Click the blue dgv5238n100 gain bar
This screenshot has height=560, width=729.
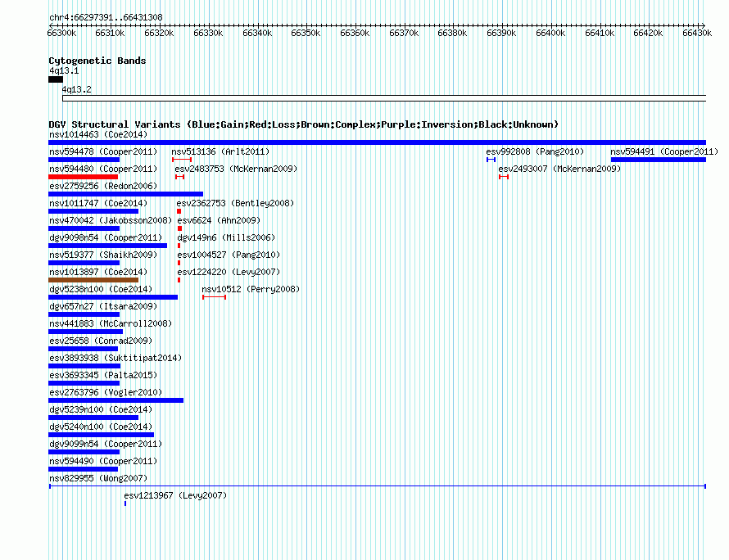point(113,297)
